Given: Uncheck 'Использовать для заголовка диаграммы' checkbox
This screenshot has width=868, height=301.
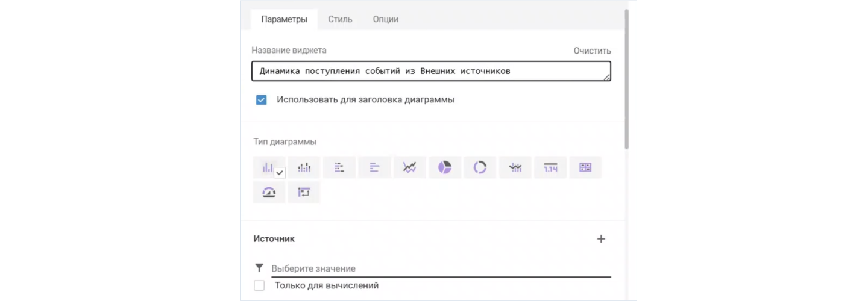Looking at the screenshot, I should click(261, 100).
